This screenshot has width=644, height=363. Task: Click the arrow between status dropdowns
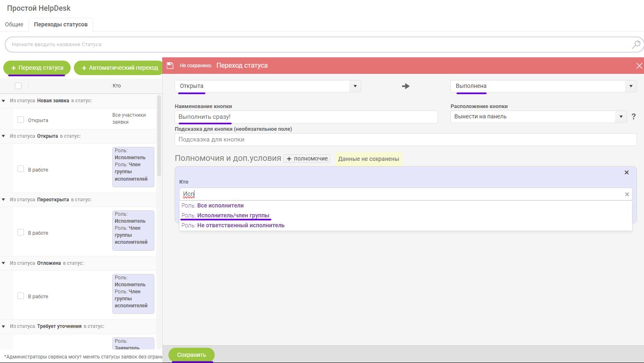(405, 86)
